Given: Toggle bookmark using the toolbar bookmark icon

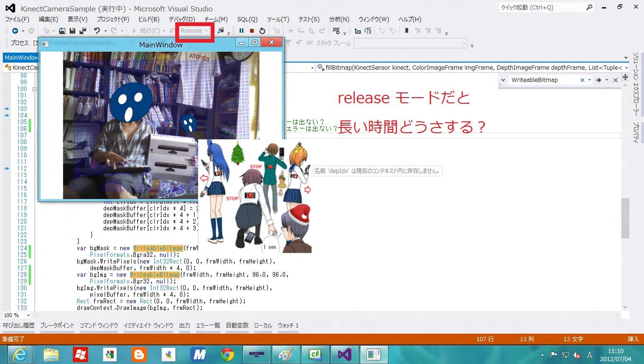Looking at the screenshot, I should tap(406, 31).
